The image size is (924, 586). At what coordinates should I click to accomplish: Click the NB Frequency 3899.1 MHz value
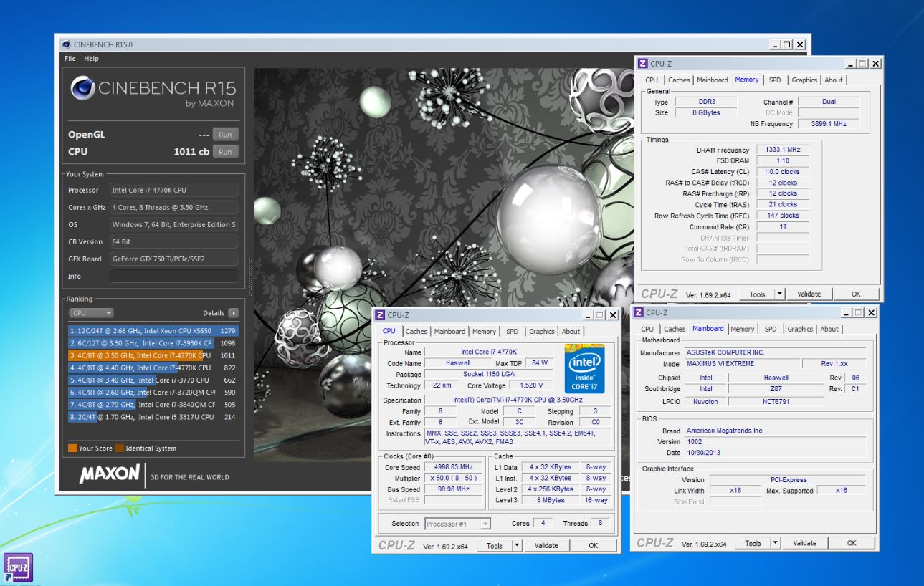coord(828,123)
